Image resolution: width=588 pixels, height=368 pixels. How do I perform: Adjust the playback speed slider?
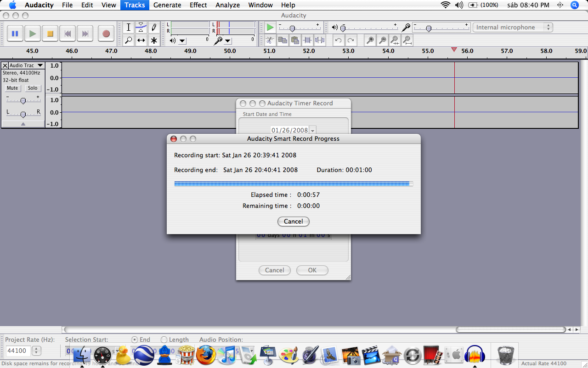[x=292, y=29]
